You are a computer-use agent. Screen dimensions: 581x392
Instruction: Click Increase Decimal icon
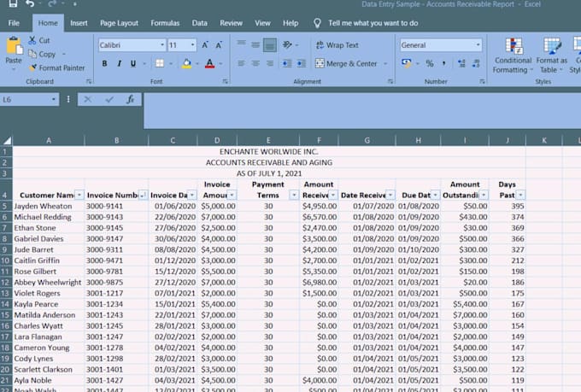point(461,64)
